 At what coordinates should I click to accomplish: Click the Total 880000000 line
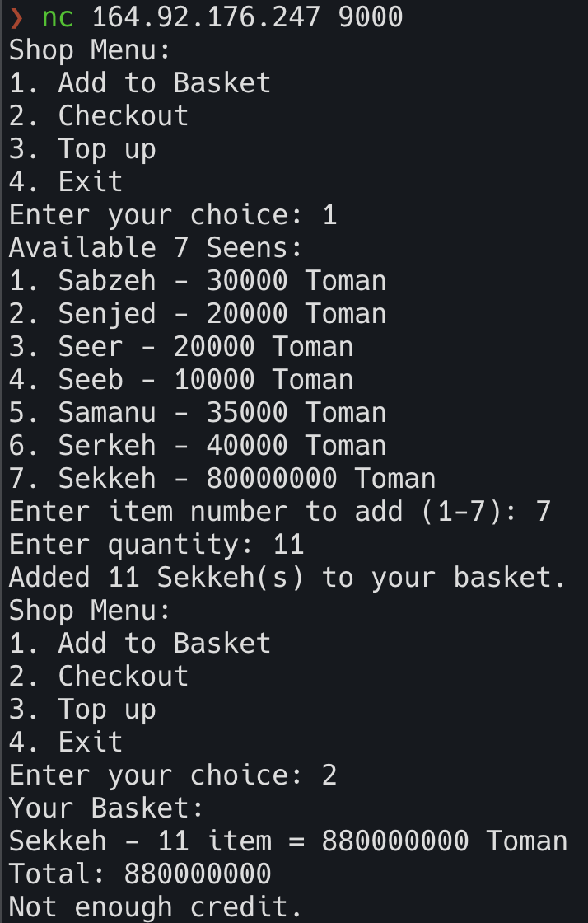pyautogui.click(x=140, y=874)
